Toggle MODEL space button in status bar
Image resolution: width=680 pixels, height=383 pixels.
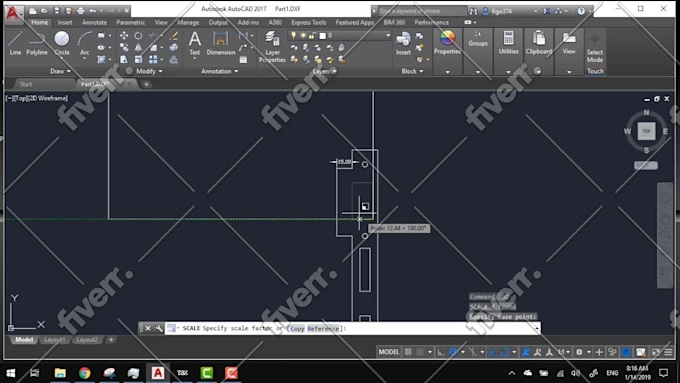[389, 352]
